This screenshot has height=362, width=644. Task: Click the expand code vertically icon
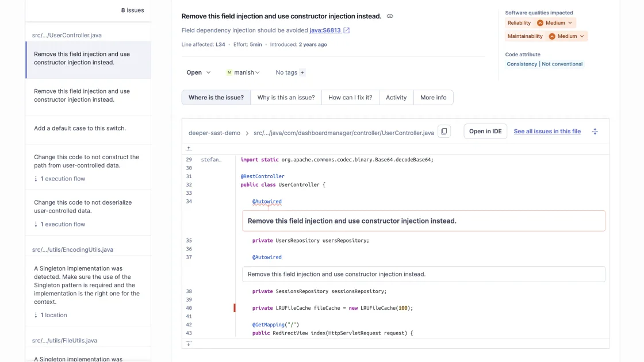pos(595,132)
